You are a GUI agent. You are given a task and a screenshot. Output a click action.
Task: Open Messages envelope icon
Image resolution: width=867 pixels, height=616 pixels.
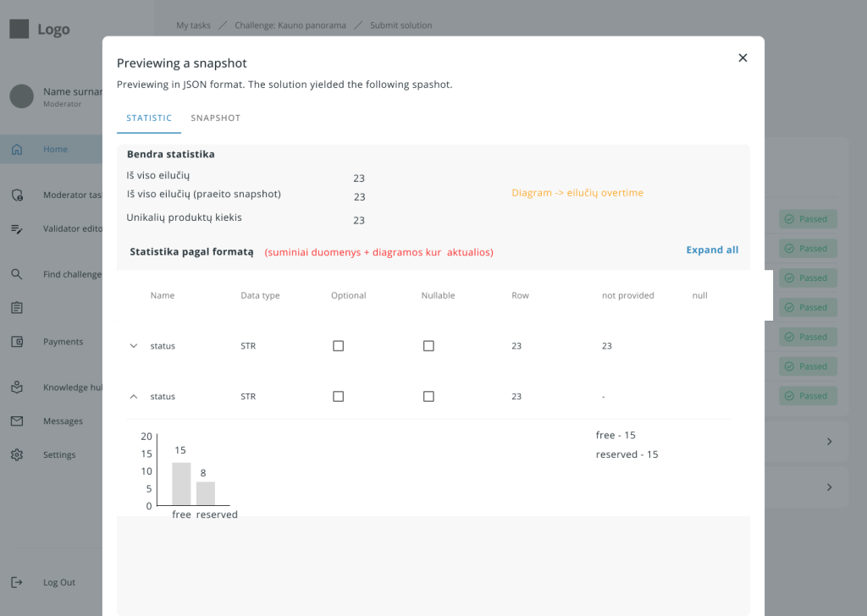(x=17, y=421)
